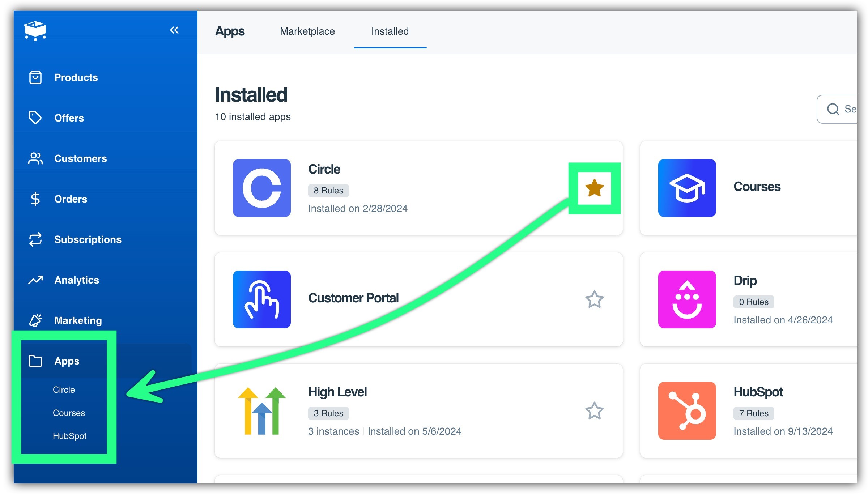Open the Drip app logo

687,299
